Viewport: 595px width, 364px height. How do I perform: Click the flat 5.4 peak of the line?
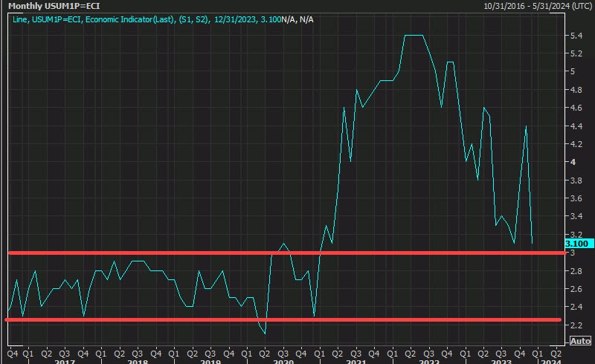click(x=414, y=35)
